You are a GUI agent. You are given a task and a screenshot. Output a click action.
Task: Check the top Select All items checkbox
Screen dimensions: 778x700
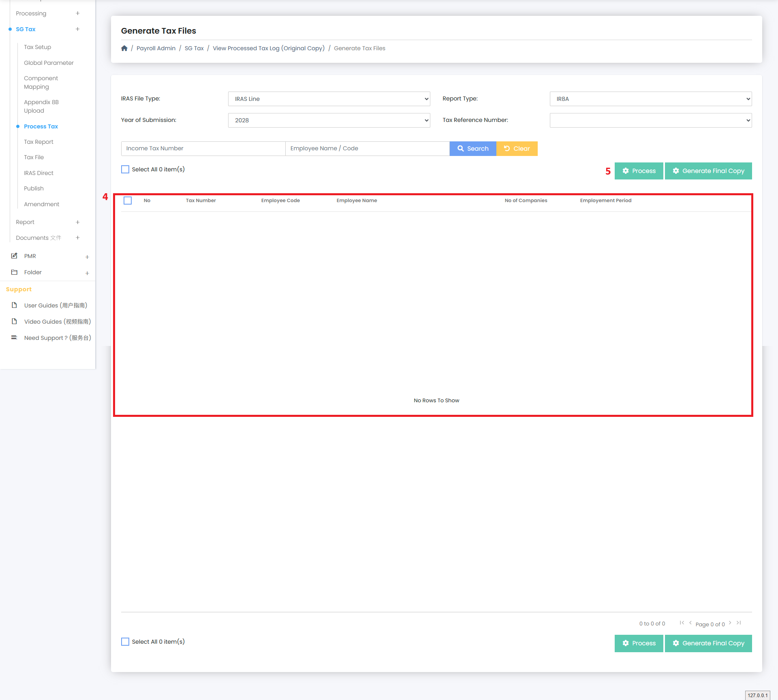coord(125,169)
